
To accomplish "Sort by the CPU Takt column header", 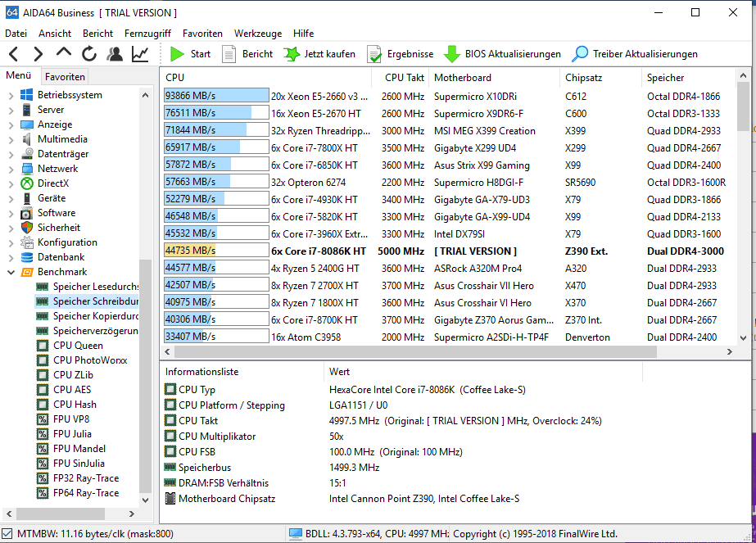I will [401, 78].
